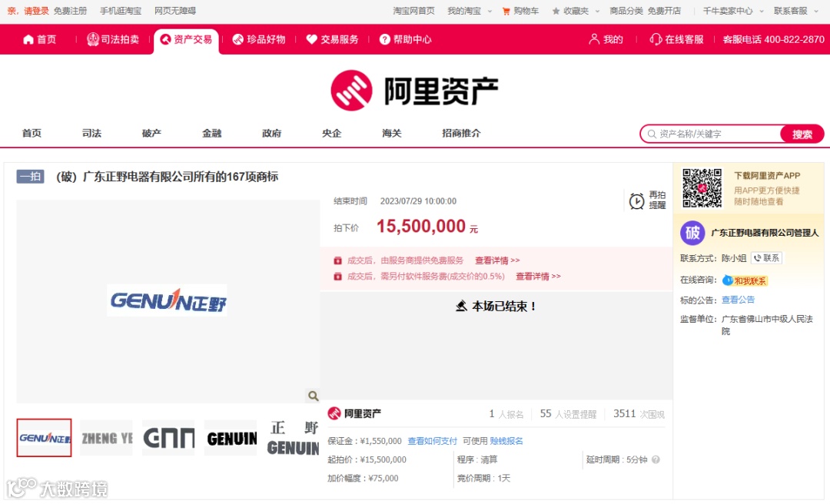Click 请登录 login link
Screen dimensions: 830x504
(36, 11)
